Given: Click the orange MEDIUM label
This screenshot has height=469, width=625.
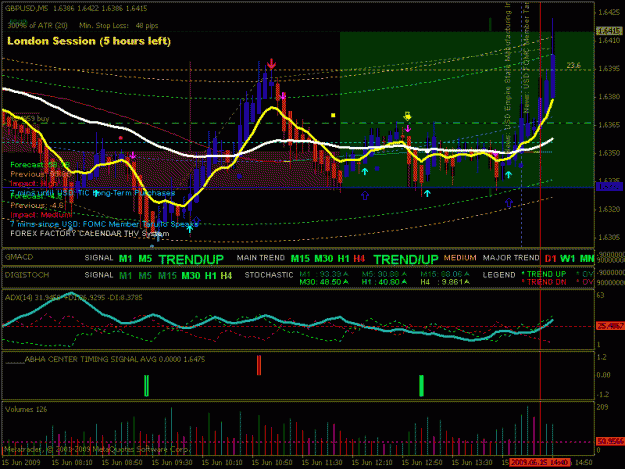Looking at the screenshot, I should click(460, 258).
